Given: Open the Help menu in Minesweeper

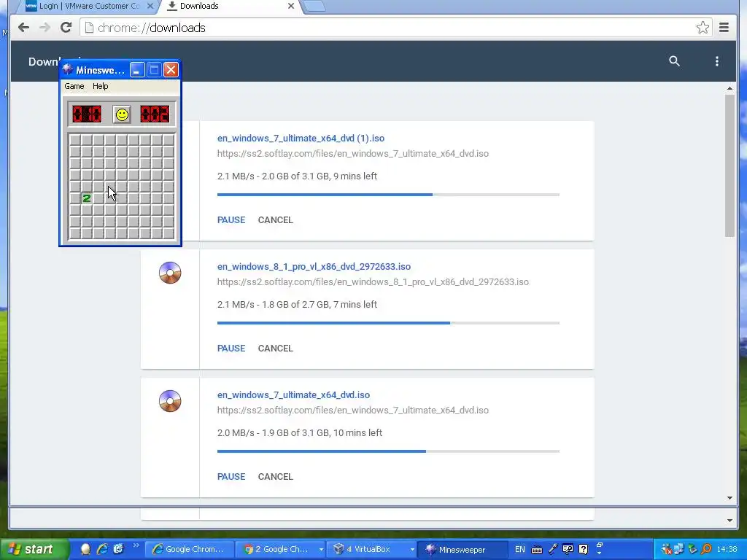Looking at the screenshot, I should click(101, 86).
